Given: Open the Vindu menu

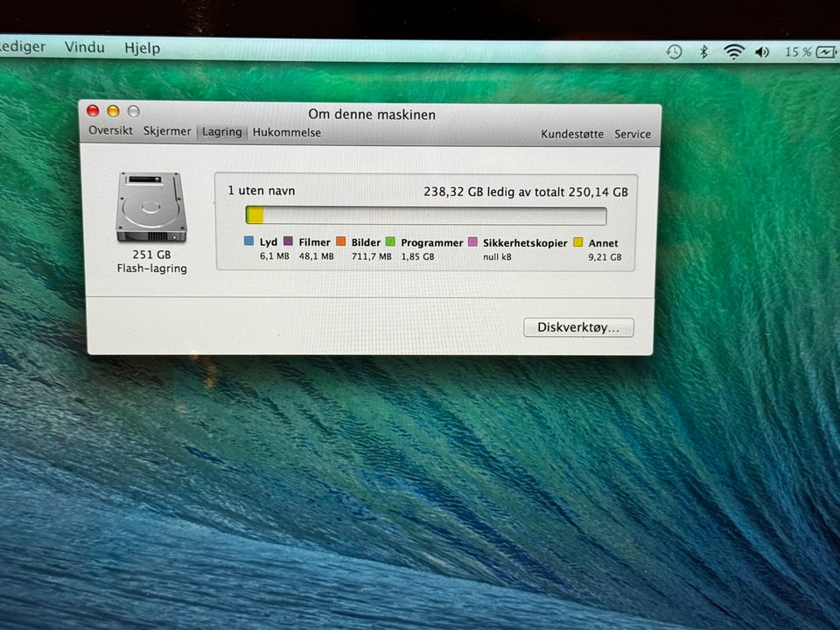Looking at the screenshot, I should click(84, 47).
